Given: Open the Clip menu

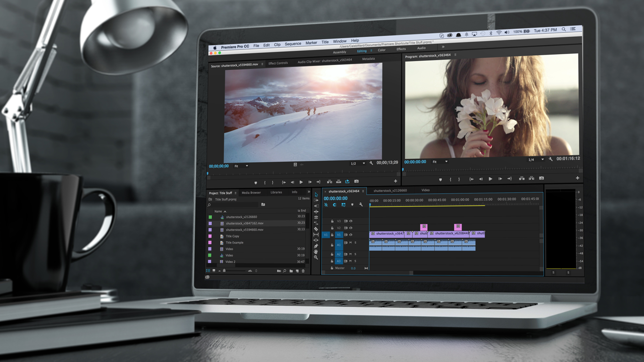Looking at the screenshot, I should [x=277, y=45].
